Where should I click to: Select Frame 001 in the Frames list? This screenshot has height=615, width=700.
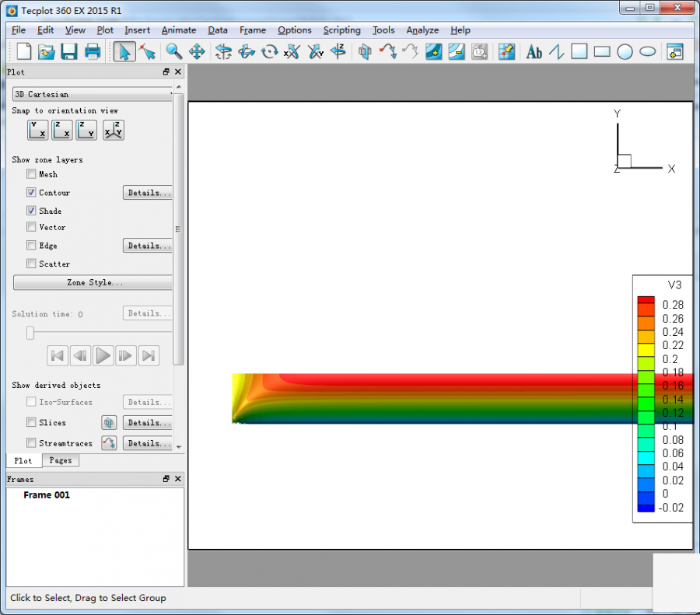(x=47, y=495)
